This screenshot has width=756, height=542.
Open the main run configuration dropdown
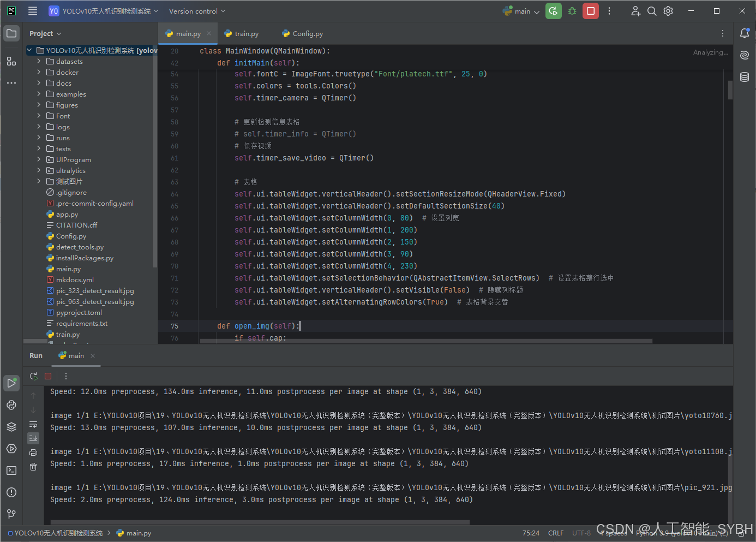521,11
